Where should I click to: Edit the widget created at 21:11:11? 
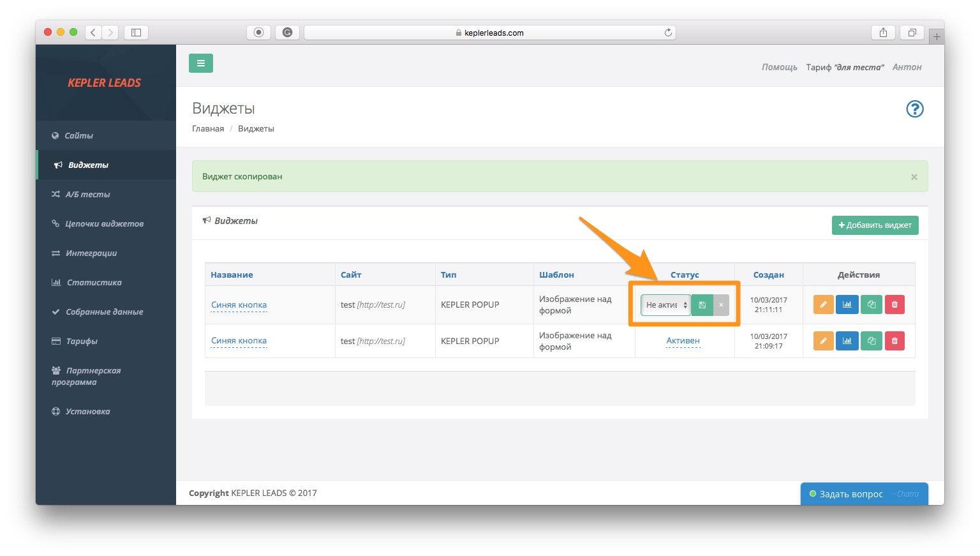(x=823, y=304)
